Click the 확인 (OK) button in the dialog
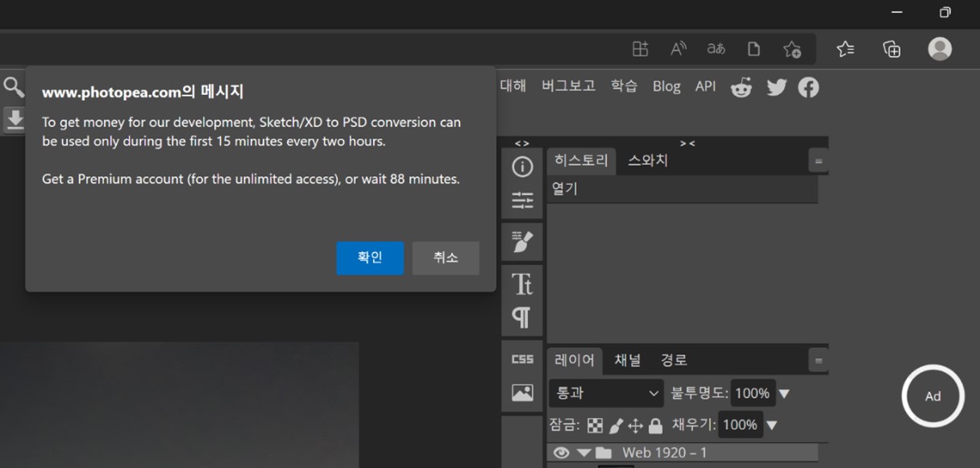 tap(370, 258)
